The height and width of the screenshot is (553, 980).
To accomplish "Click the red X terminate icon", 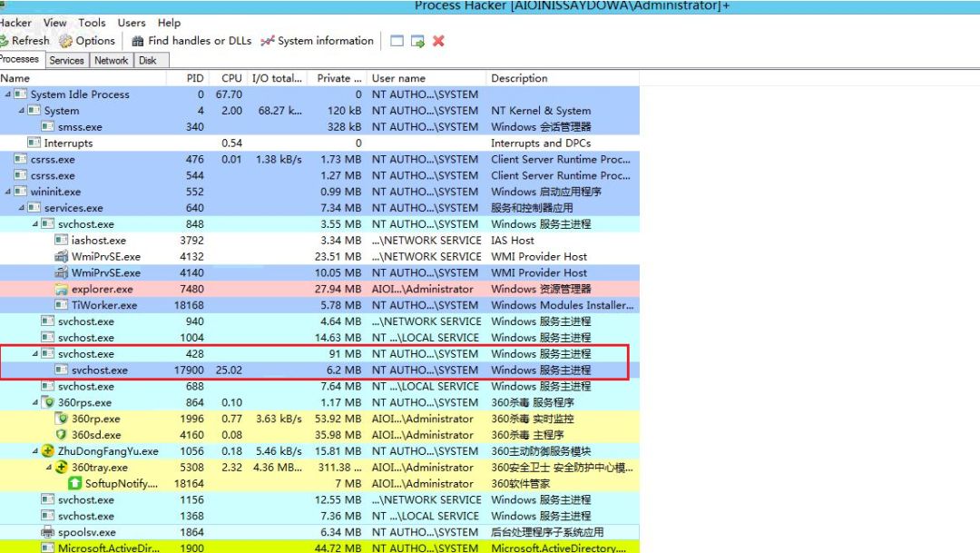I will pyautogui.click(x=438, y=41).
